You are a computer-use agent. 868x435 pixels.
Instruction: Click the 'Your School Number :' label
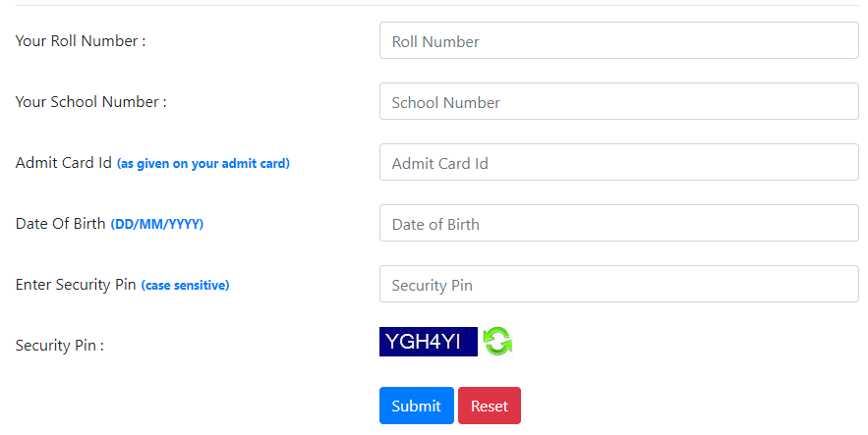pyautogui.click(x=90, y=102)
